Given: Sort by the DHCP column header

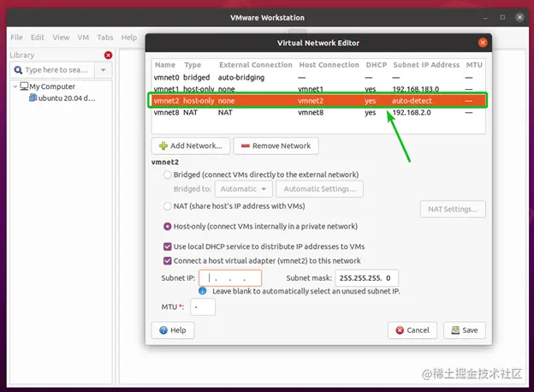Looking at the screenshot, I should (377, 65).
